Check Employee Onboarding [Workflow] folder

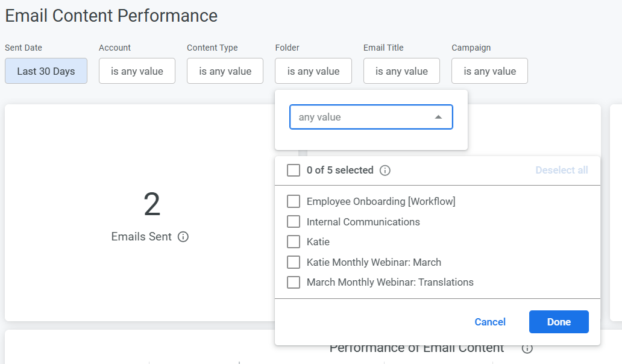(x=294, y=201)
